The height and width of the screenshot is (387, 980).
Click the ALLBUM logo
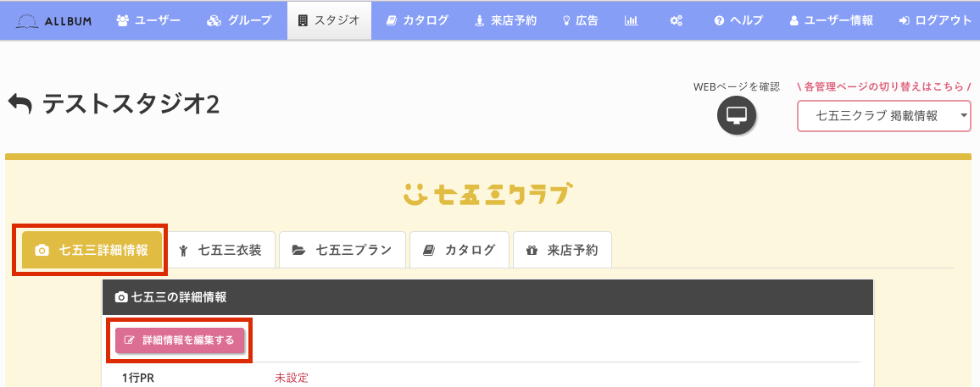click(53, 20)
